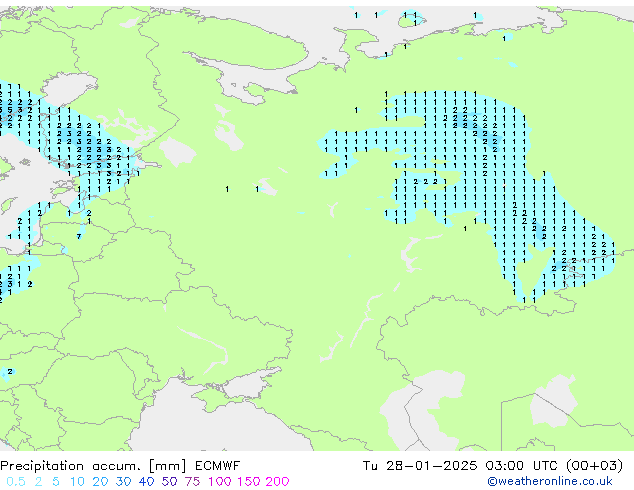The height and width of the screenshot is (490, 634).
Task: Select the 200 mm legend value
Action: tap(278, 482)
